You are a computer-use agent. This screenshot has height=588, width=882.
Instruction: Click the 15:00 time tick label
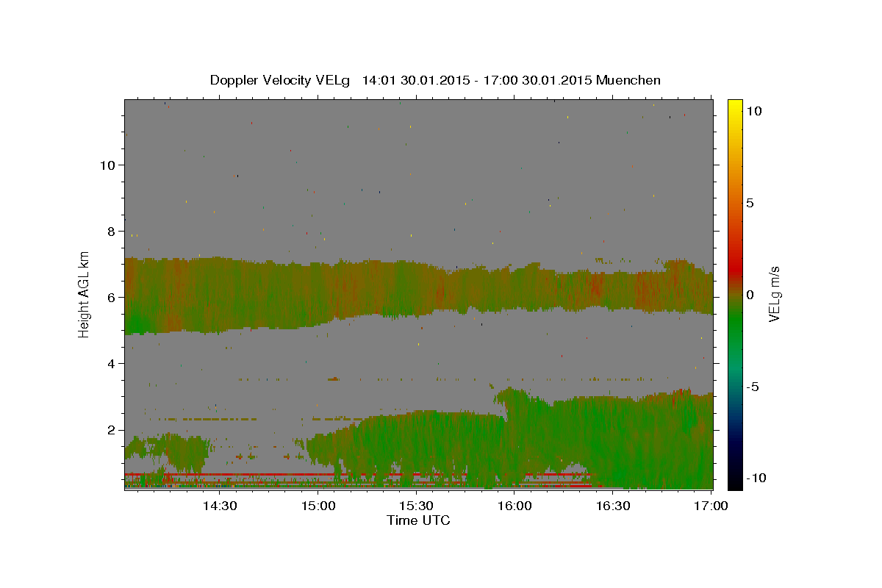(x=318, y=506)
